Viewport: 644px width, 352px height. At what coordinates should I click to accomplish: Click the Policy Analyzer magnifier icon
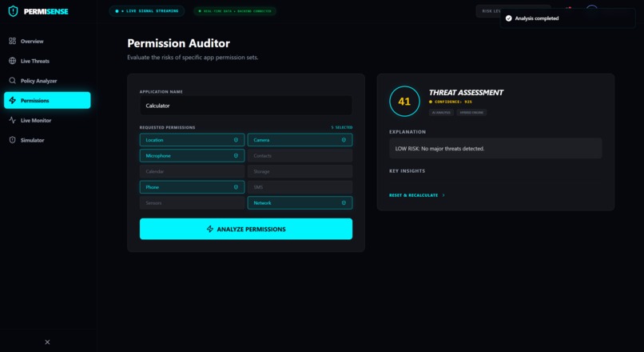12,81
